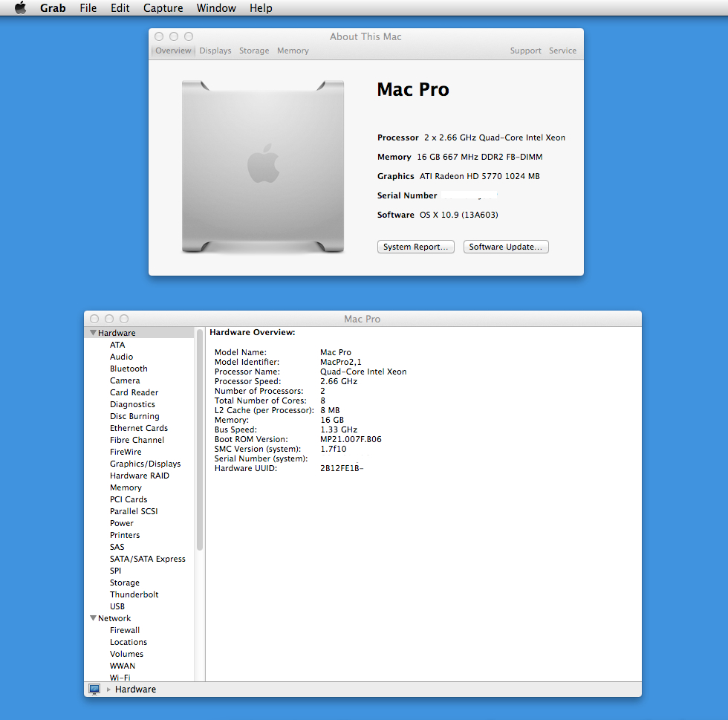
Task: Select Audio in the sidebar
Action: (121, 357)
